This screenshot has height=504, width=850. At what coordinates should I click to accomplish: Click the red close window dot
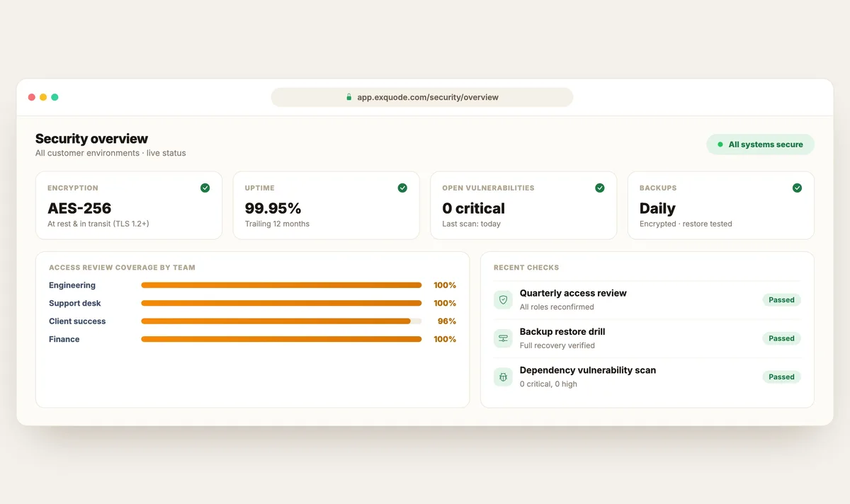[x=31, y=97]
